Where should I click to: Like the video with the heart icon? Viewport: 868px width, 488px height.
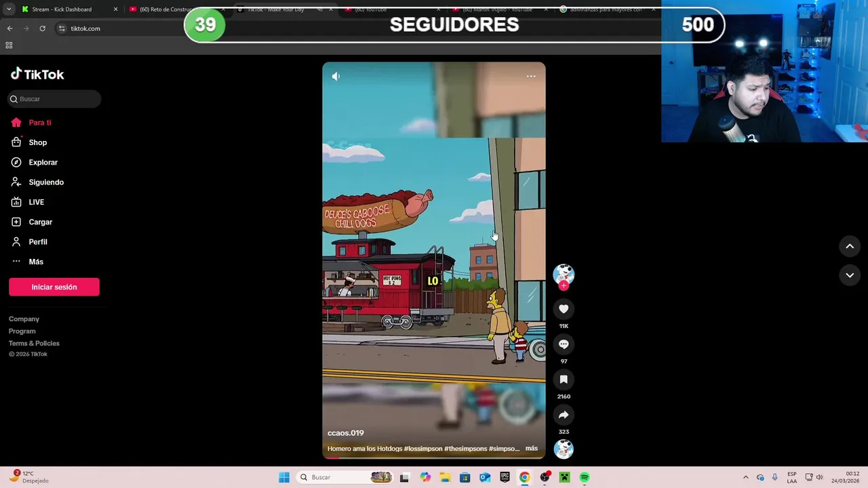click(564, 309)
